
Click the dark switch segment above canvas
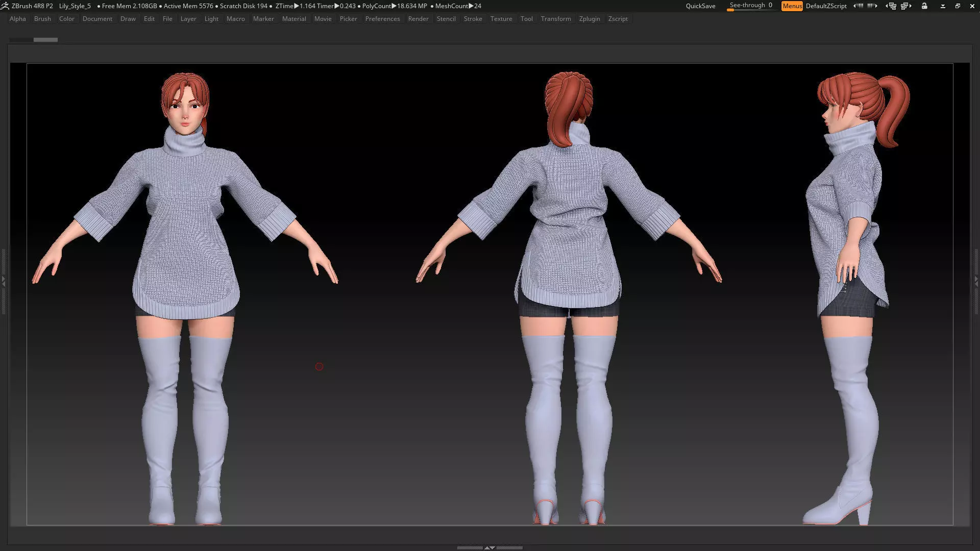click(x=21, y=40)
